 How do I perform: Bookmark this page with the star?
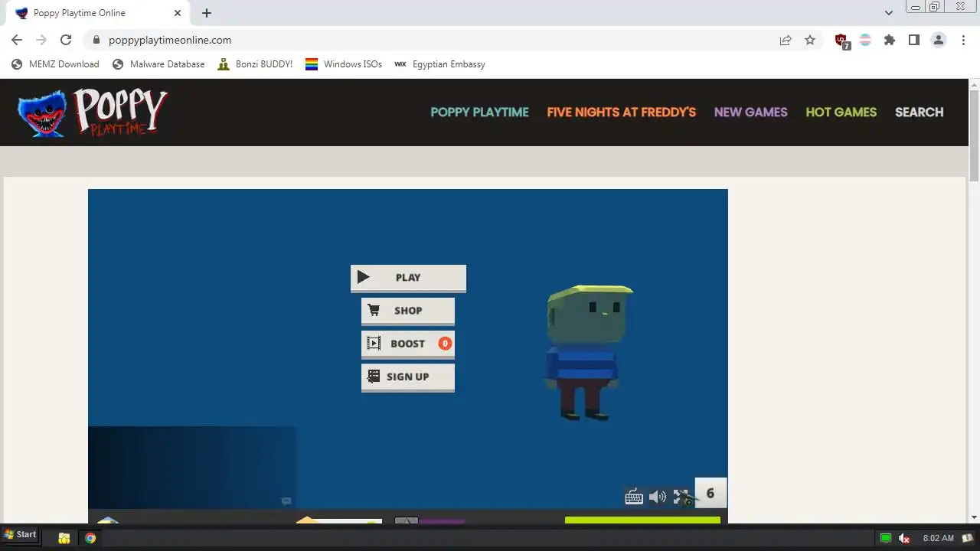point(810,40)
